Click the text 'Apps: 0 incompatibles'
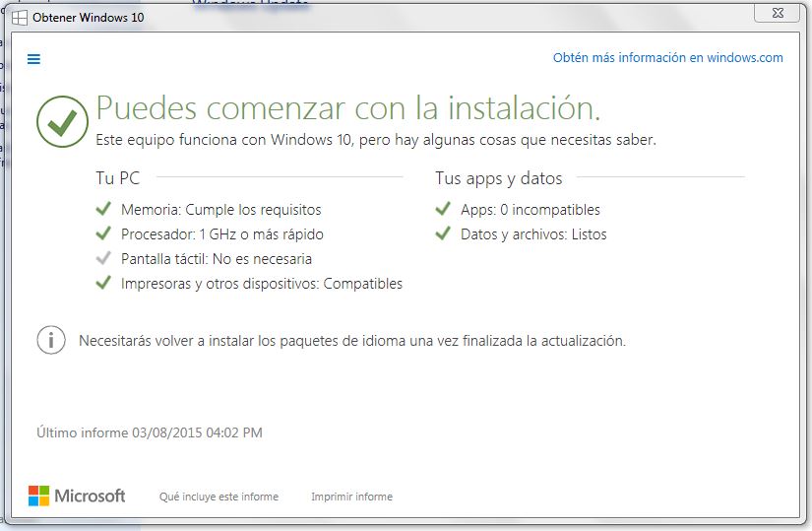Image resolution: width=812 pixels, height=531 pixels. (x=531, y=210)
